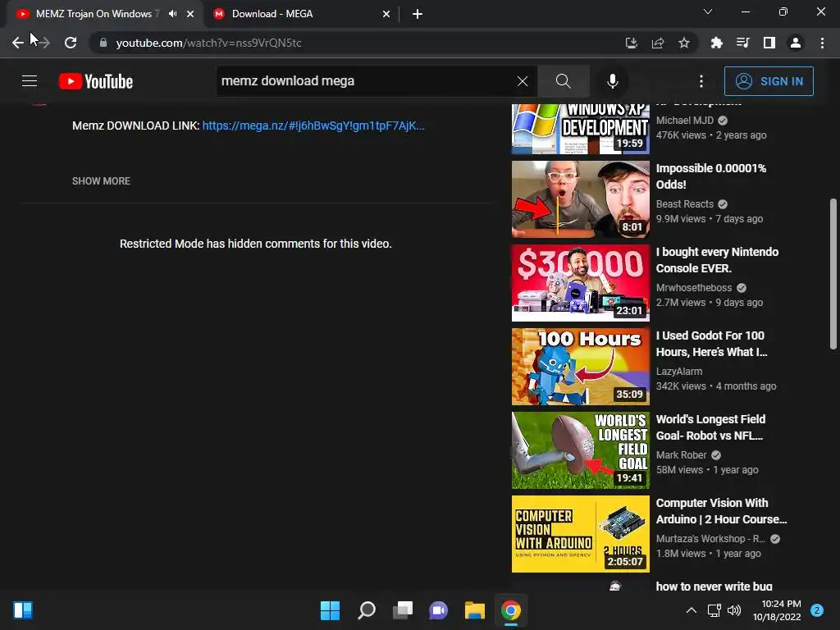Open YouTube settings three-dot menu
Viewport: 840px width, 630px height.
click(x=701, y=81)
